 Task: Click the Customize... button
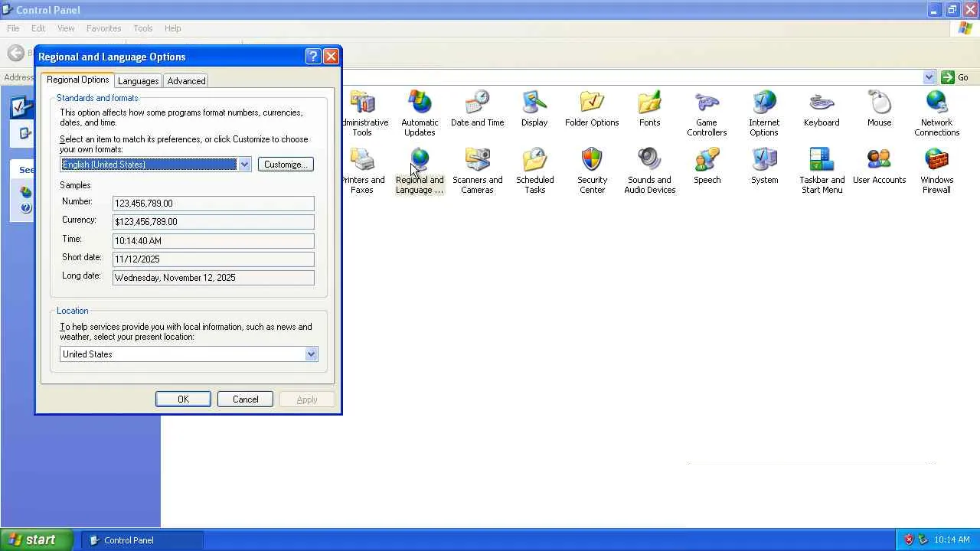tap(286, 165)
